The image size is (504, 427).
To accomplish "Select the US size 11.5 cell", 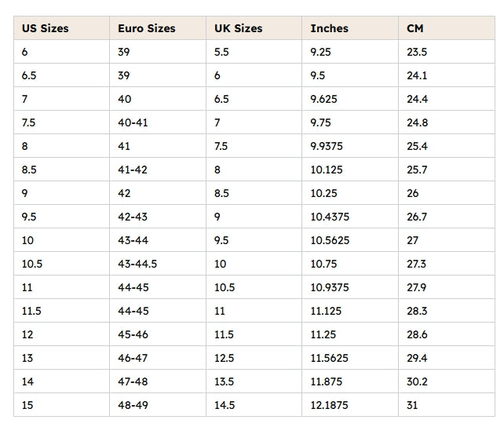I will 61,311.
